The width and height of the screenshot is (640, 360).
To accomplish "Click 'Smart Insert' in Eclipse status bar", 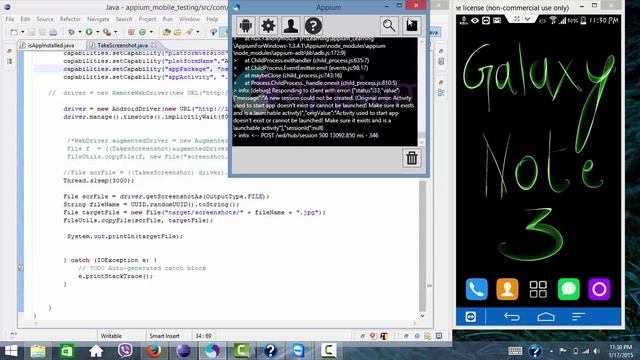I will [164, 336].
